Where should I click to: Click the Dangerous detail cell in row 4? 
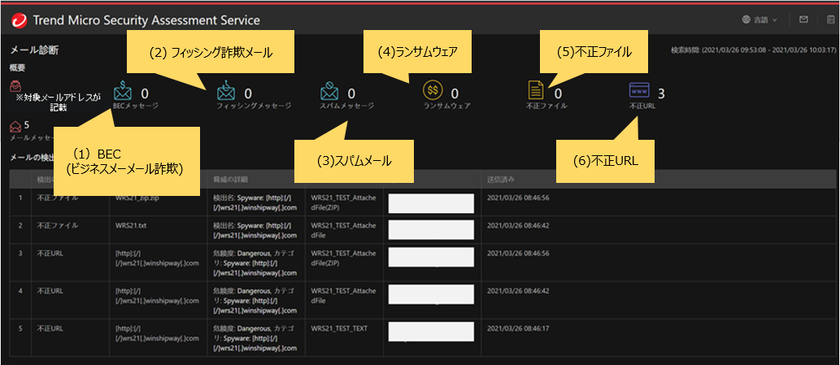(x=254, y=301)
